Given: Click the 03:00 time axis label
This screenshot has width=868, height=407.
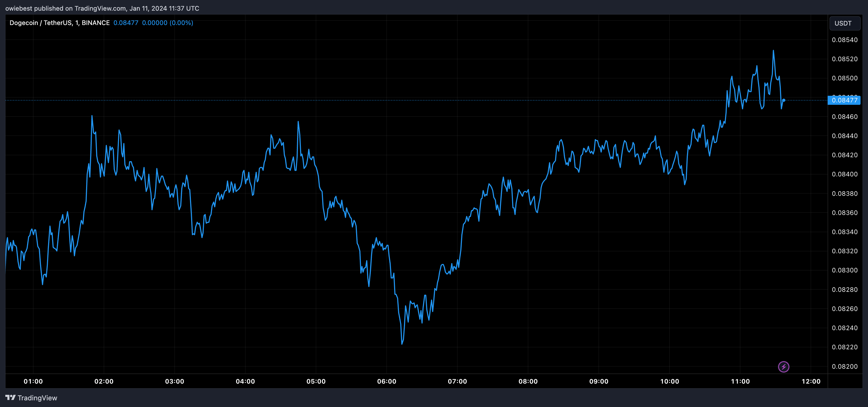Looking at the screenshot, I should tap(175, 381).
